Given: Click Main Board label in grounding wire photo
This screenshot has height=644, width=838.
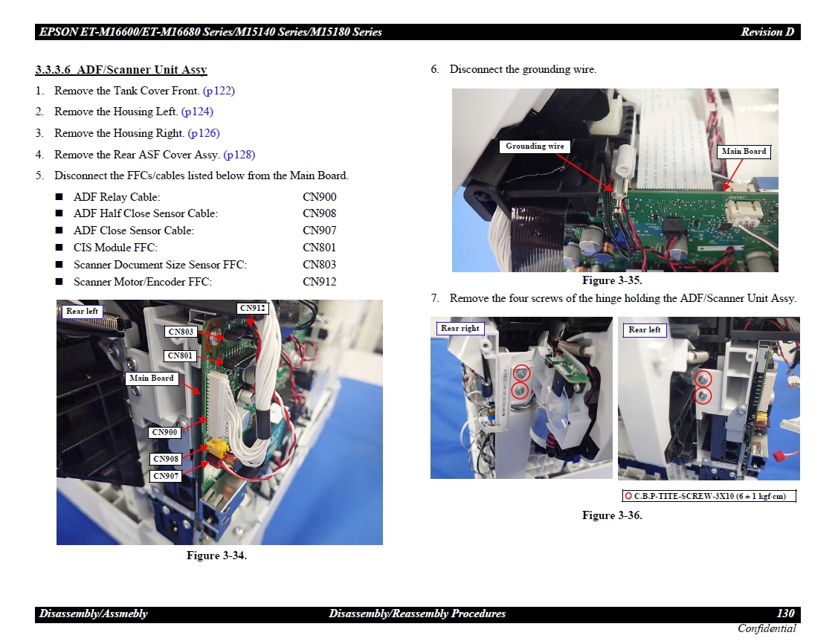Looking at the screenshot, I should pos(744,152).
